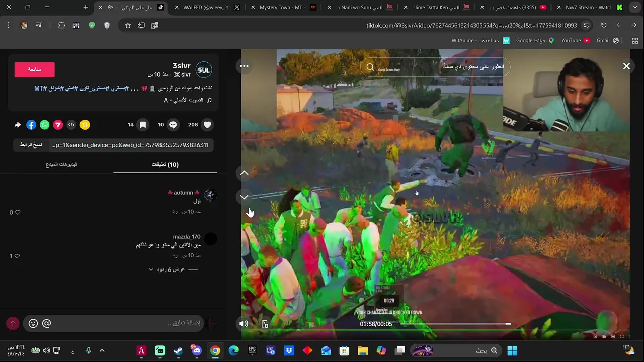Open WitAnime bookmark
The image size is (644, 362).
(480, 40)
